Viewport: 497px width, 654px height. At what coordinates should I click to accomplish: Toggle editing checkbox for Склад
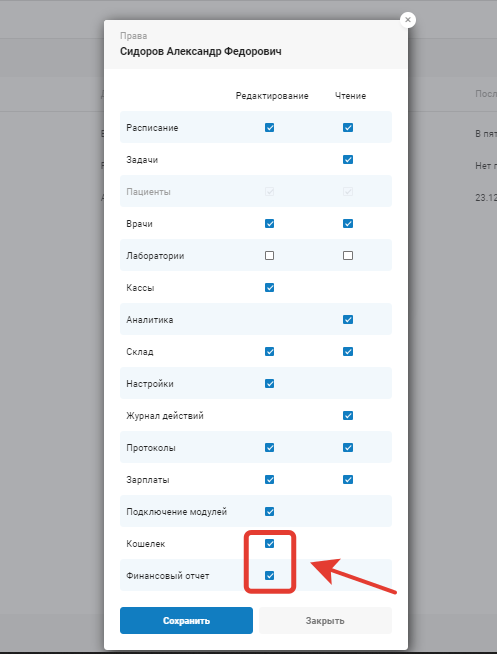[269, 352]
